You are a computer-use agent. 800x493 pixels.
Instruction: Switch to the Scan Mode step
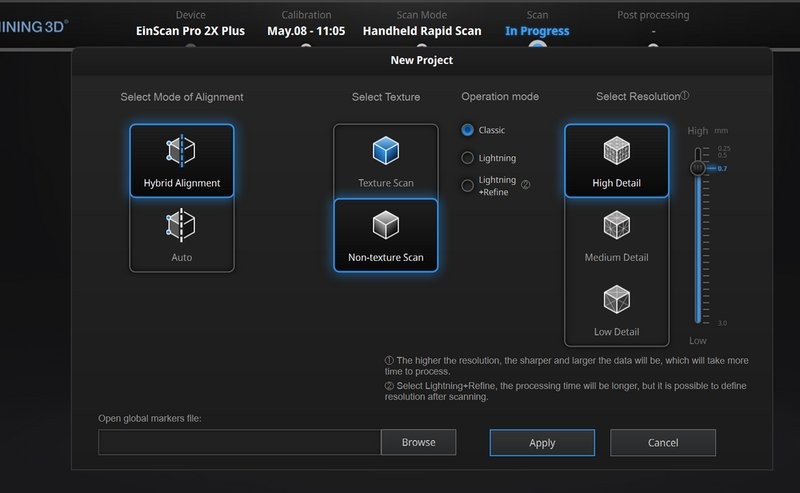(422, 30)
